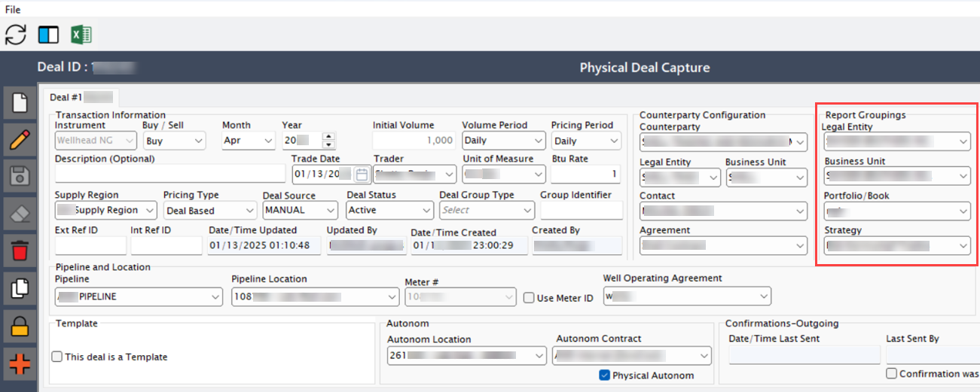Click the orange plus icon in sidebar
The image size is (980, 392).
pos(20,363)
